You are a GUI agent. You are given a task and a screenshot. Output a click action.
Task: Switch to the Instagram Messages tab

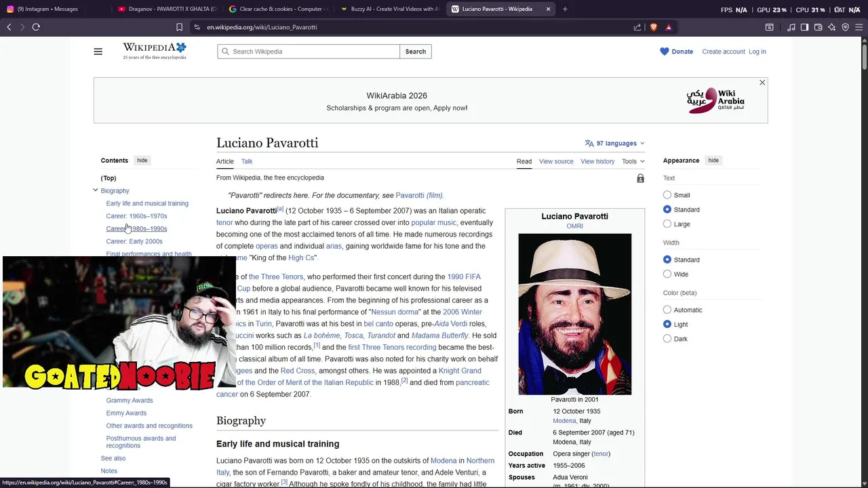(x=56, y=9)
